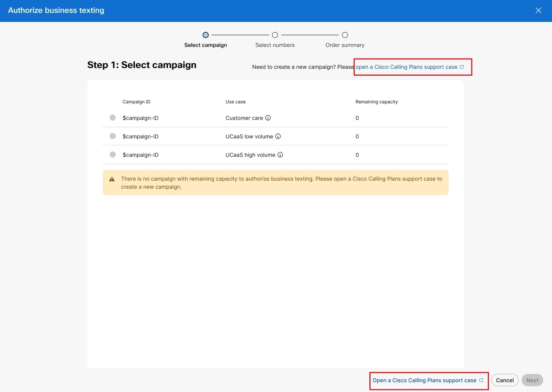The width and height of the screenshot is (552, 392).
Task: Click the Select campaign step circle
Action: (x=206, y=35)
